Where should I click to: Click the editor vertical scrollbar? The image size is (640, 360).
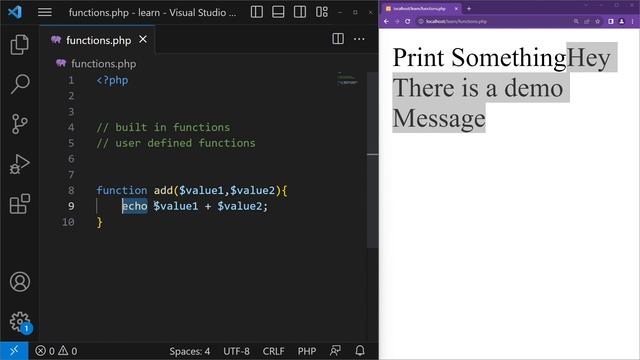[372, 159]
